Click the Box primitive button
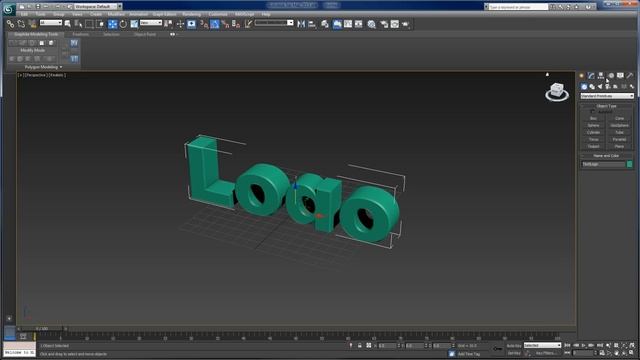The image size is (640, 360). [593, 118]
